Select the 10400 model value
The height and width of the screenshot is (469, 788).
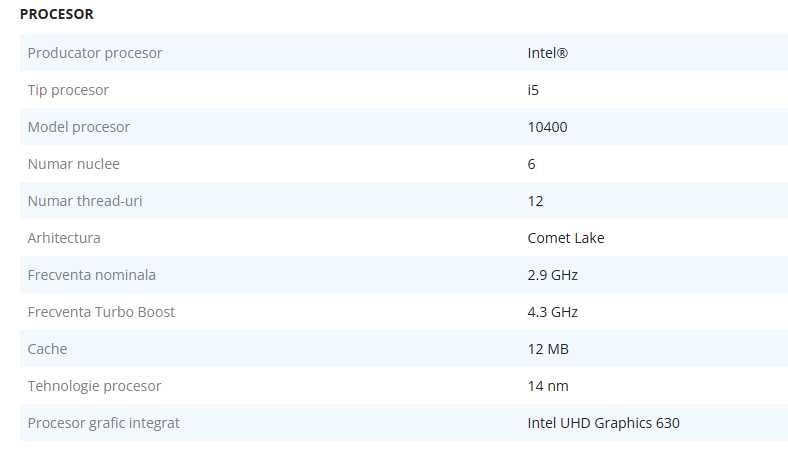pos(547,127)
